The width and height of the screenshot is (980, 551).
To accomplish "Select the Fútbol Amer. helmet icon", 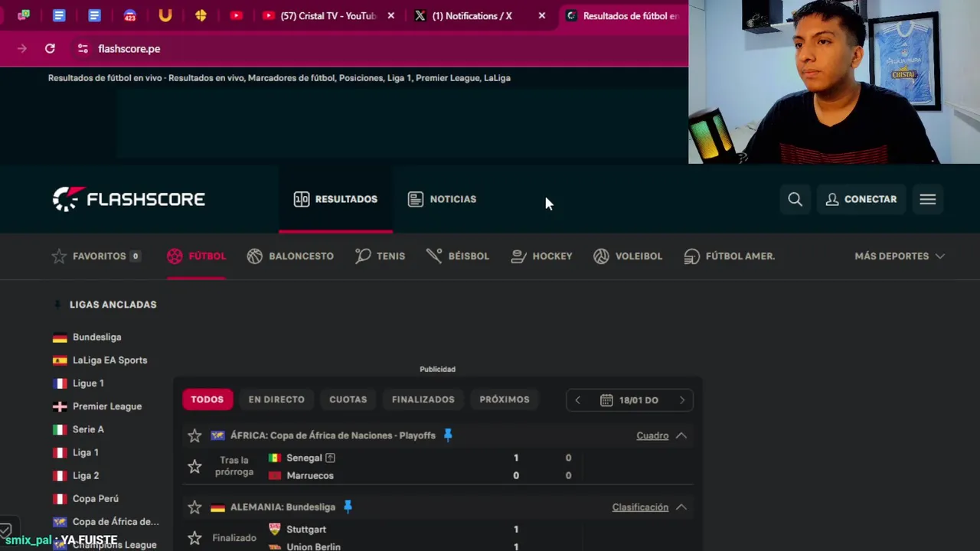I will 692,256.
